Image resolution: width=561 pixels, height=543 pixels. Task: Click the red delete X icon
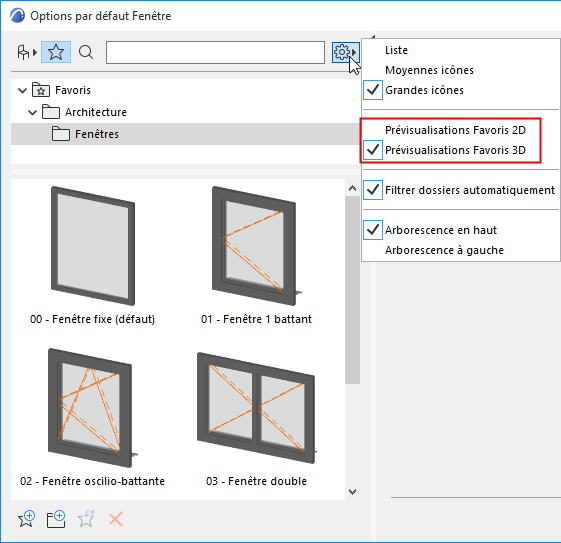(116, 519)
